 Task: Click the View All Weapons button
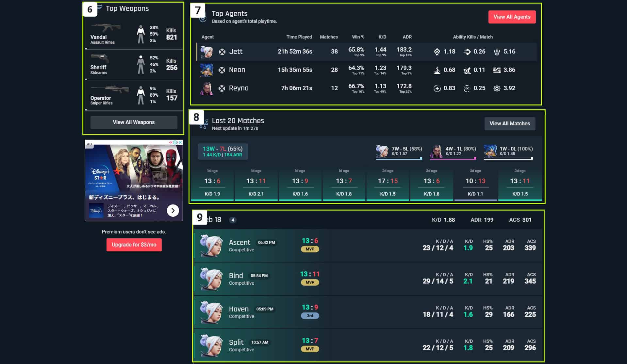click(134, 122)
